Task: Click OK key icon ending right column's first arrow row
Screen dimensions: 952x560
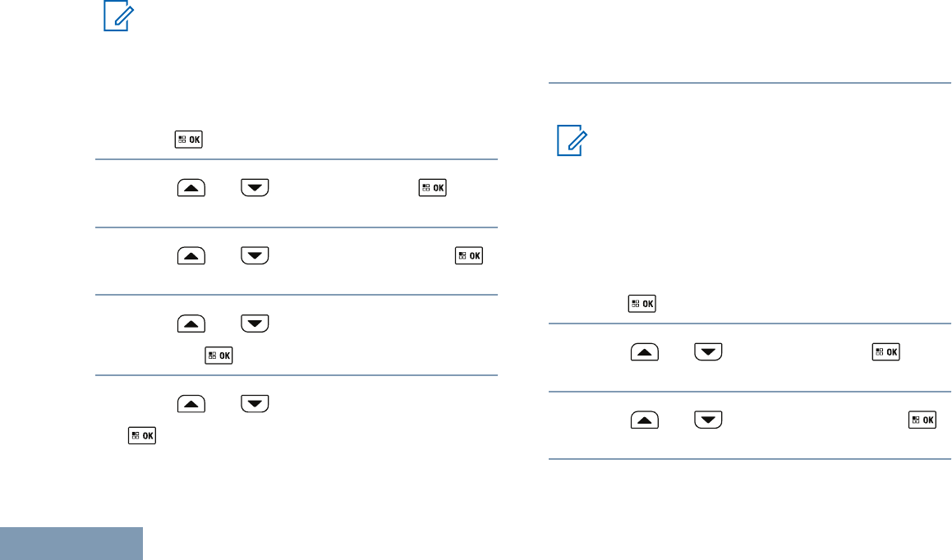Action: point(887,352)
